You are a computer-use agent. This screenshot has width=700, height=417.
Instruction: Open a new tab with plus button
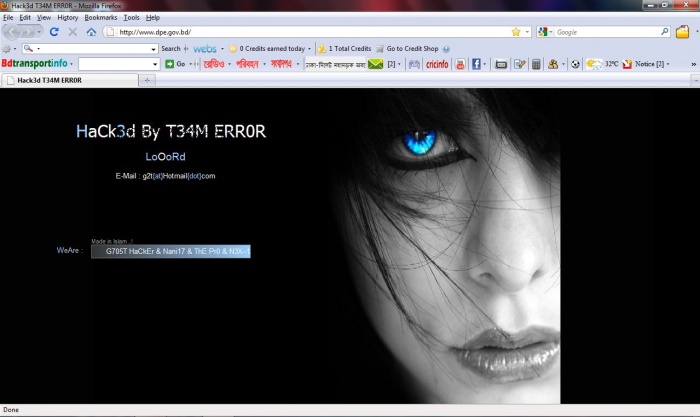click(x=147, y=80)
